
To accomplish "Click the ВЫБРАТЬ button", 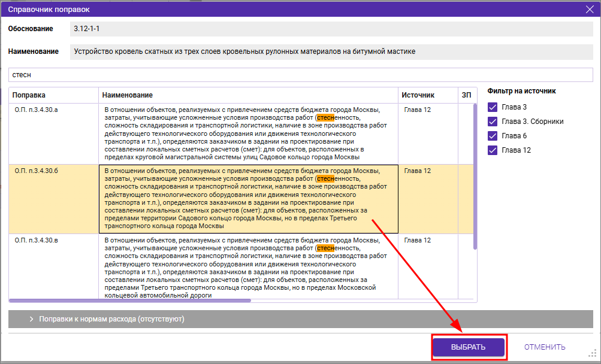I will pyautogui.click(x=468, y=347).
